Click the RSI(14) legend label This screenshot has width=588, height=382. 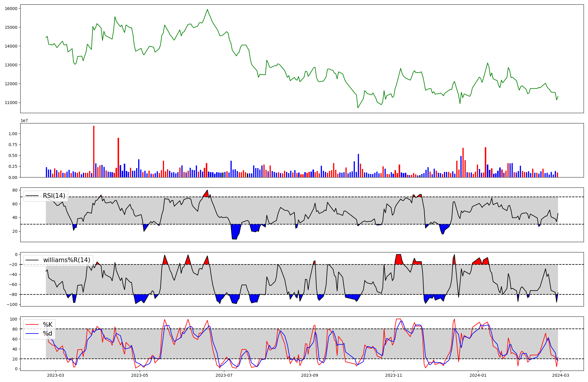(54, 196)
